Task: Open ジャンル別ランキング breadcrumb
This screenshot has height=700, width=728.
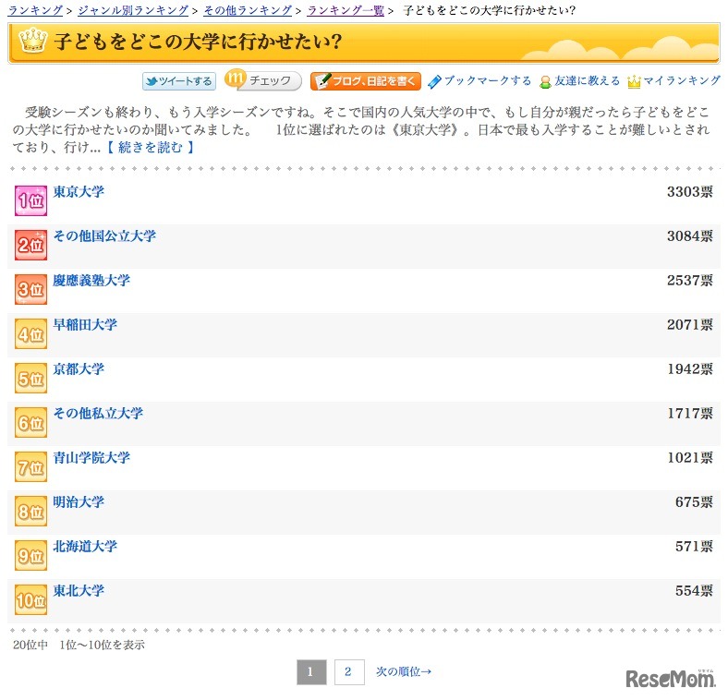Action: [133, 10]
